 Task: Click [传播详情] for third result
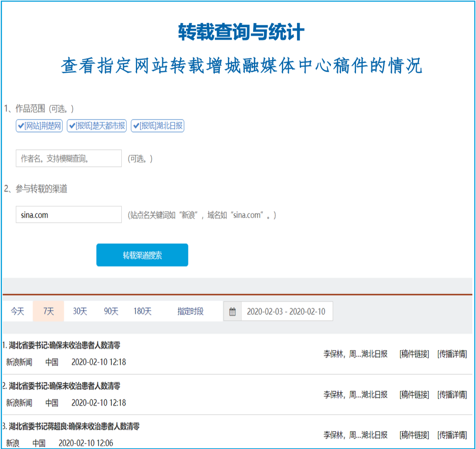[452, 435]
